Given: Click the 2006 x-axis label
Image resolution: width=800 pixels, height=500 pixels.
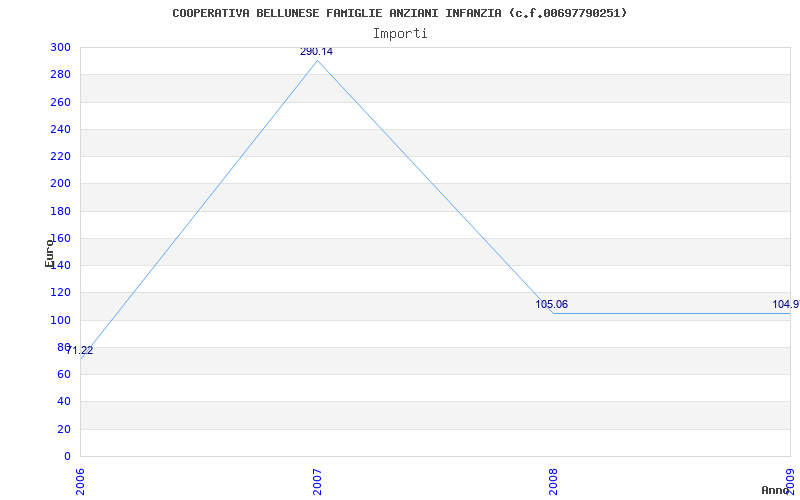Looking at the screenshot, I should pyautogui.click(x=81, y=482).
